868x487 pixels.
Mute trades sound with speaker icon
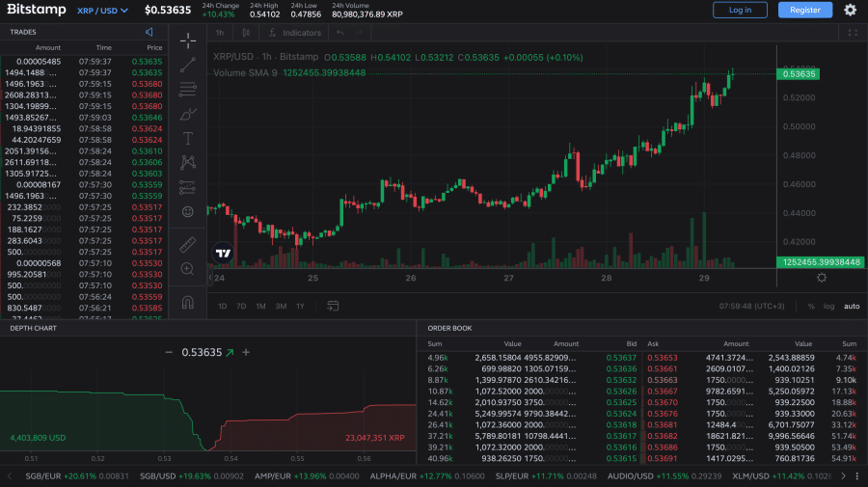pyautogui.click(x=149, y=32)
